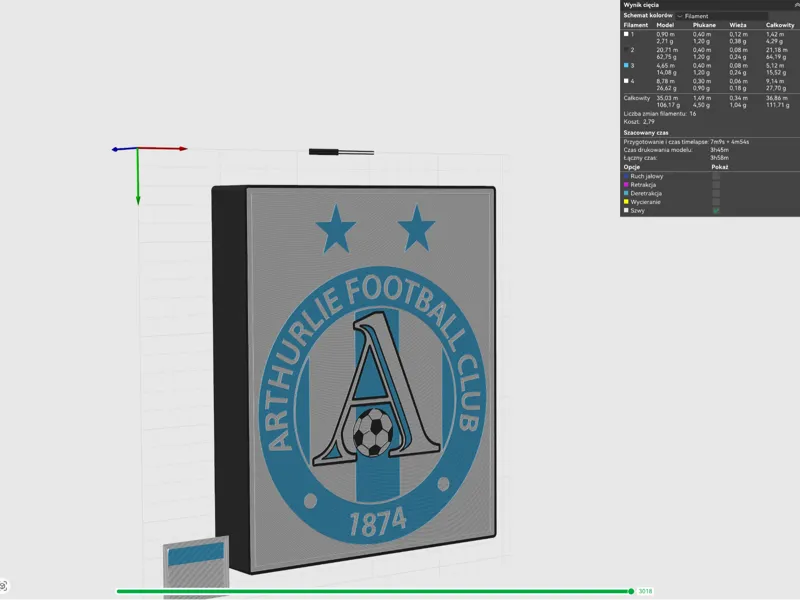Screen dimensions: 800x600
Task: Click the view reset icon bottom-left
Action: pos(3,586)
